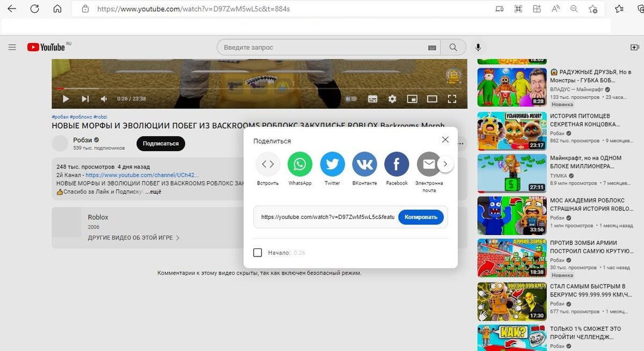The image size is (644, 351).
Task: Enable theater mode view
Action: coord(432,99)
